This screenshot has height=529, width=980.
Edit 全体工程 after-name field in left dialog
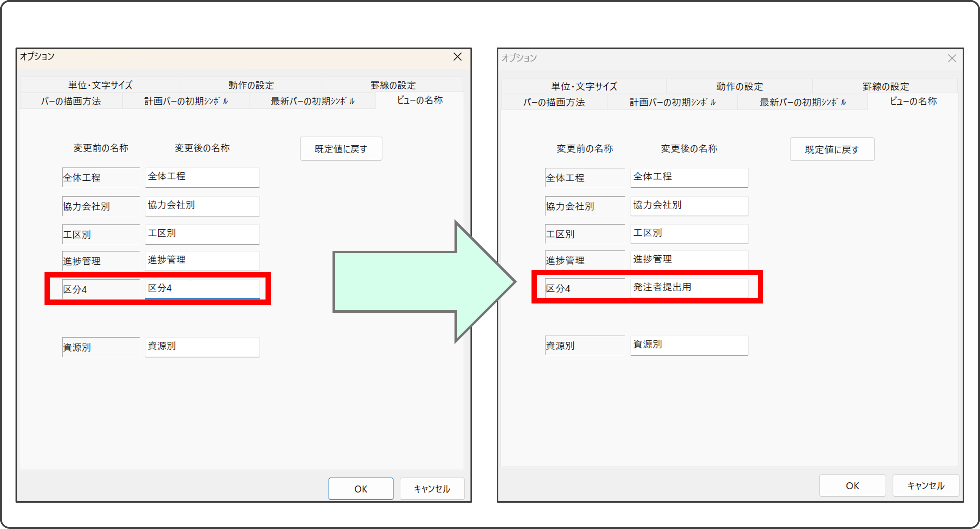[202, 177]
